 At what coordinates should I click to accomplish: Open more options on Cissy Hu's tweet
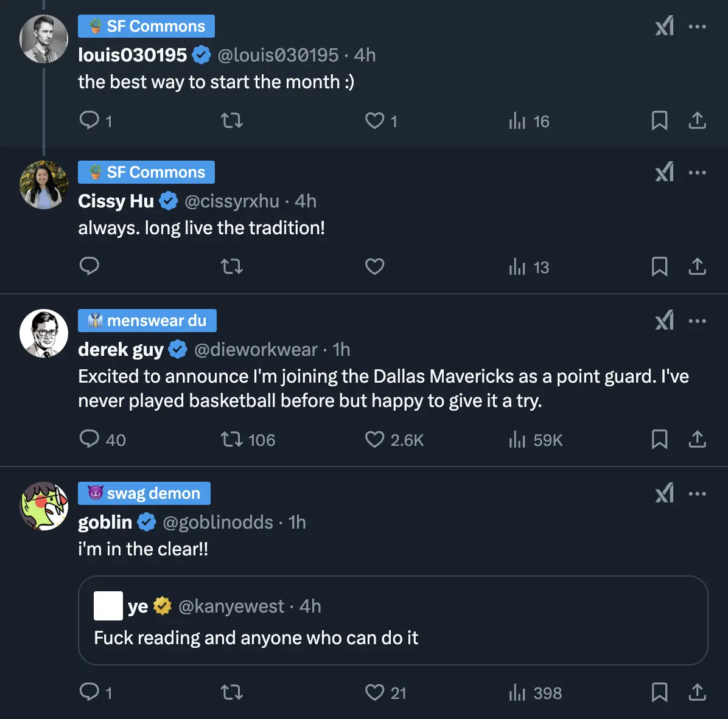[x=697, y=173]
